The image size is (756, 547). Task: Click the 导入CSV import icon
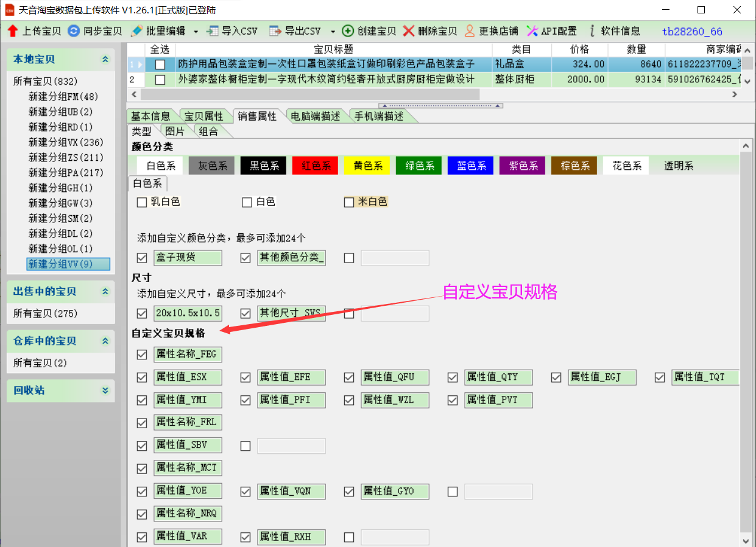213,31
